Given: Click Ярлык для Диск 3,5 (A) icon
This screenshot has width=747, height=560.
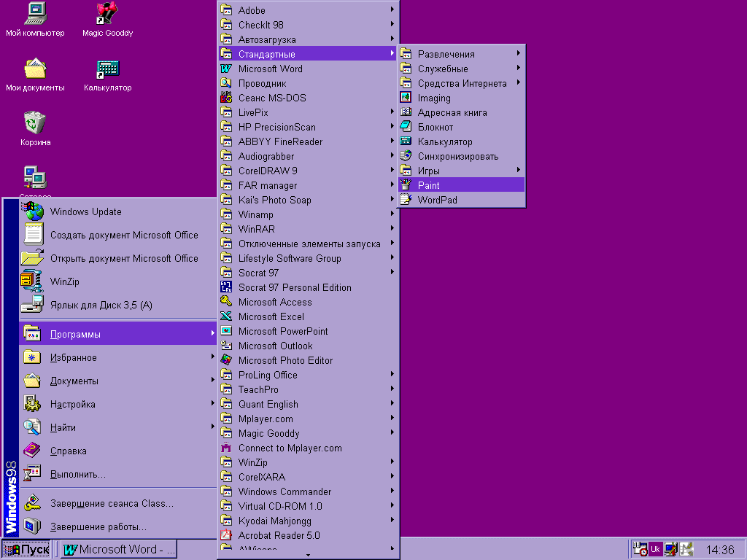Looking at the screenshot, I should pyautogui.click(x=32, y=305).
